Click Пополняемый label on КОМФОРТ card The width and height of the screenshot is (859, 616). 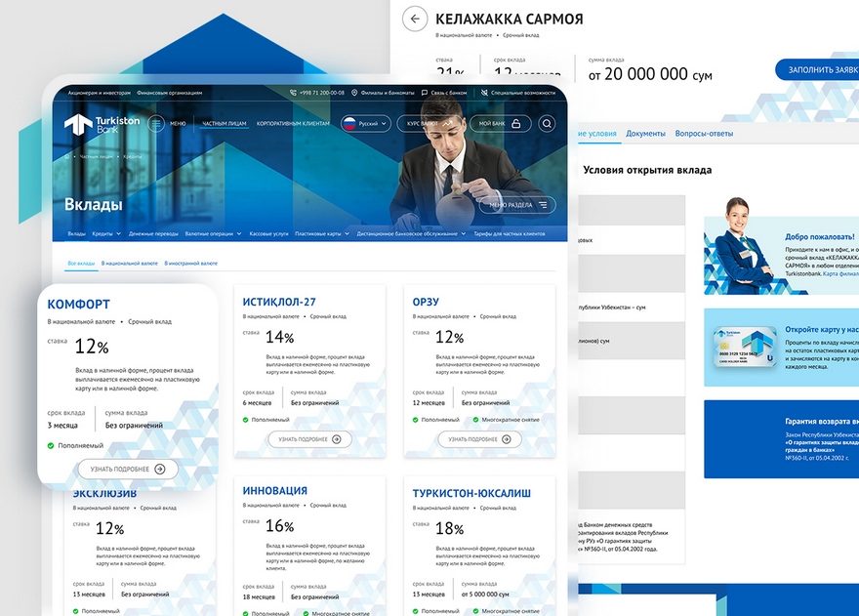point(80,445)
